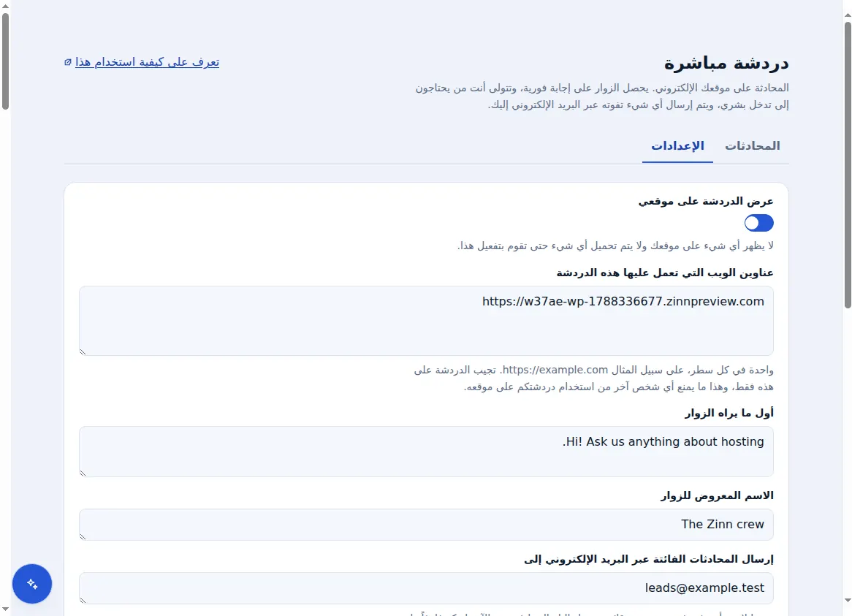Click the hint 'لا يظهر أي شيء على موقعك'
This screenshot has height=616, width=852.
(615, 246)
